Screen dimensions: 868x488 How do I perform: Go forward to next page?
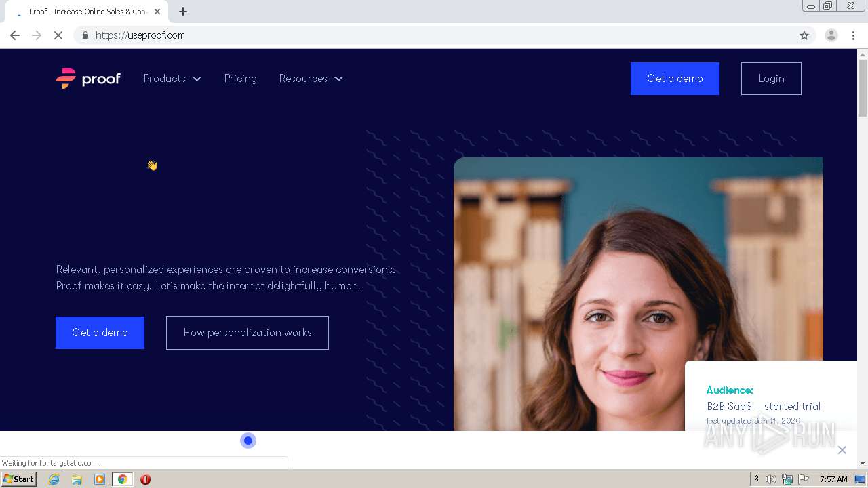[37, 35]
